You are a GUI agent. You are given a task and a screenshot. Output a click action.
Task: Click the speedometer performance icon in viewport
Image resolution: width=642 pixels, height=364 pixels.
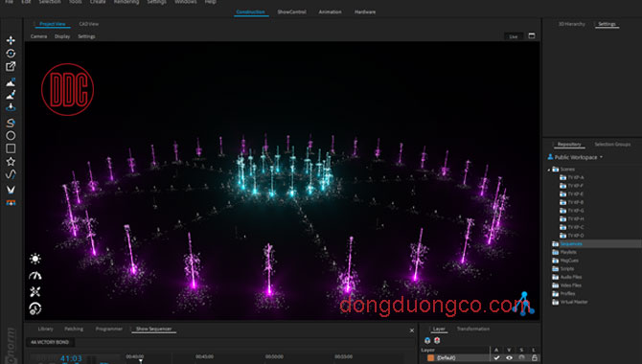tap(35, 276)
